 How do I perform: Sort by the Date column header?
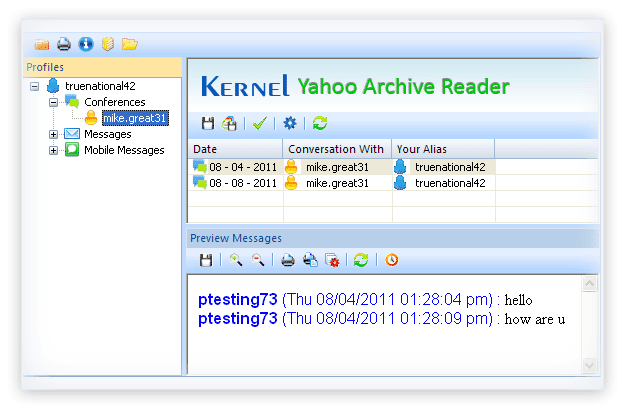235,149
